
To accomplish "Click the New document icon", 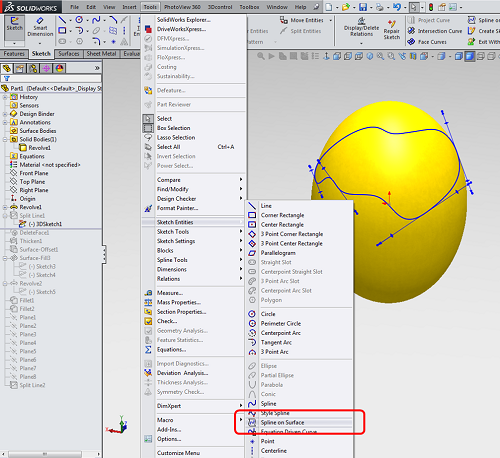I will tap(329, 7).
